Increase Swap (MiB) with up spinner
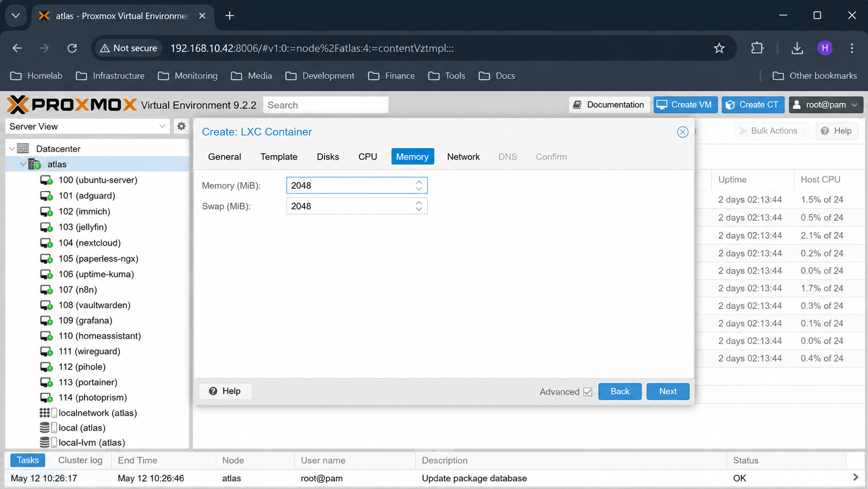Screen dimensions: 868x489 (x=419, y=203)
